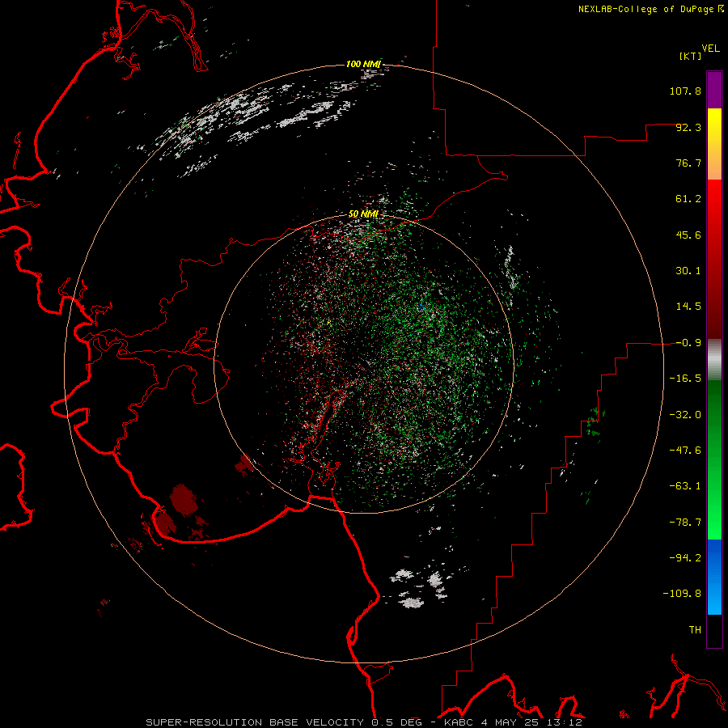This screenshot has height=728, width=728.
Task: Click the VEL legend title
Action: [x=710, y=49]
